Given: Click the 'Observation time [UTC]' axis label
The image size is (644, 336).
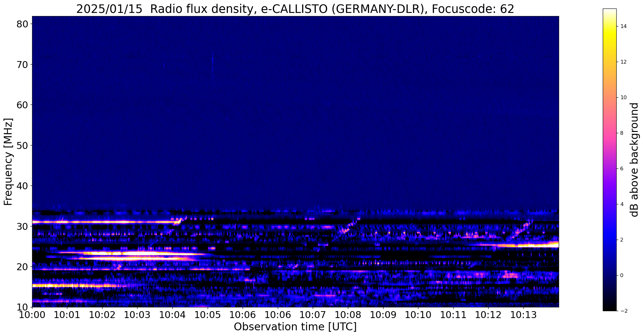Looking at the screenshot, I should [x=295, y=327].
